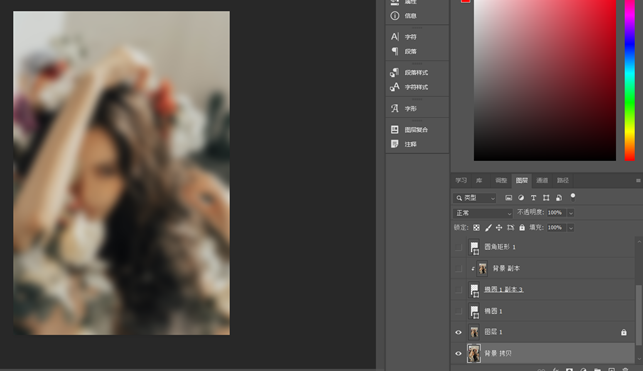
Task: Lock transparent pixels icon
Action: (x=476, y=228)
